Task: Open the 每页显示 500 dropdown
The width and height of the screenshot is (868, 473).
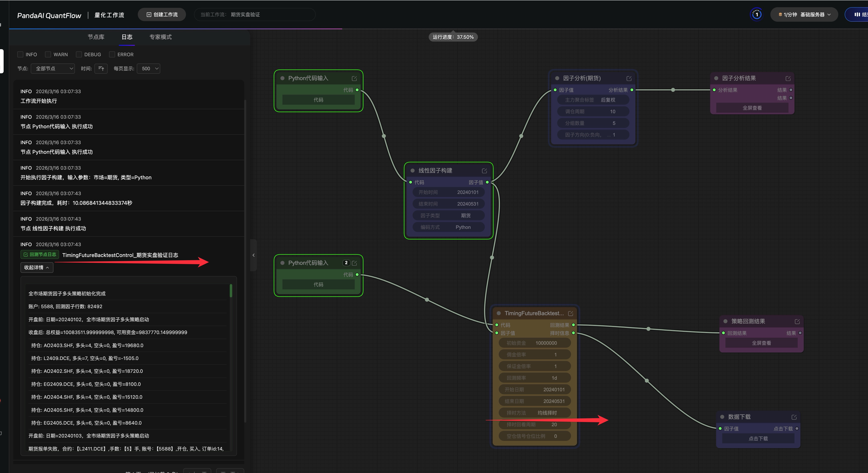Action: pos(149,69)
